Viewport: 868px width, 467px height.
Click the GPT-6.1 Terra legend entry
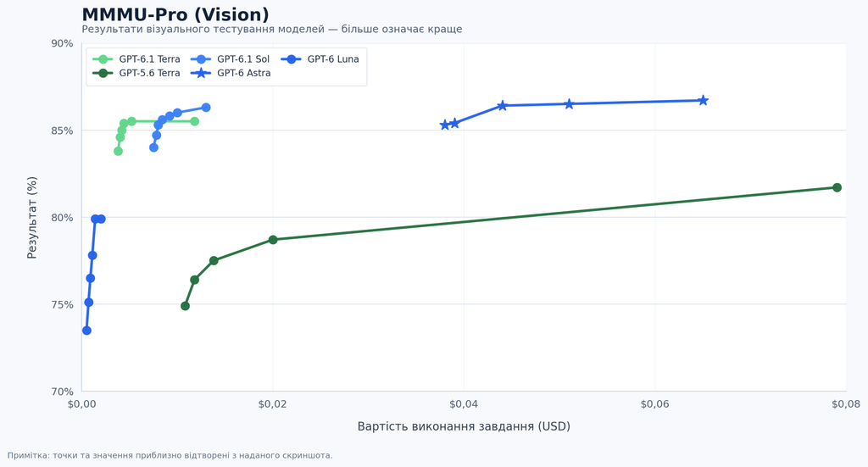pyautogui.click(x=136, y=59)
